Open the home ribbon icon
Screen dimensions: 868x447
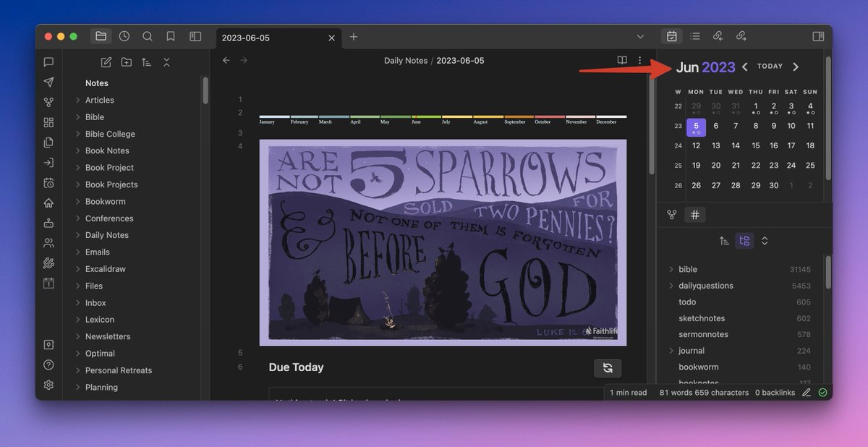click(48, 203)
